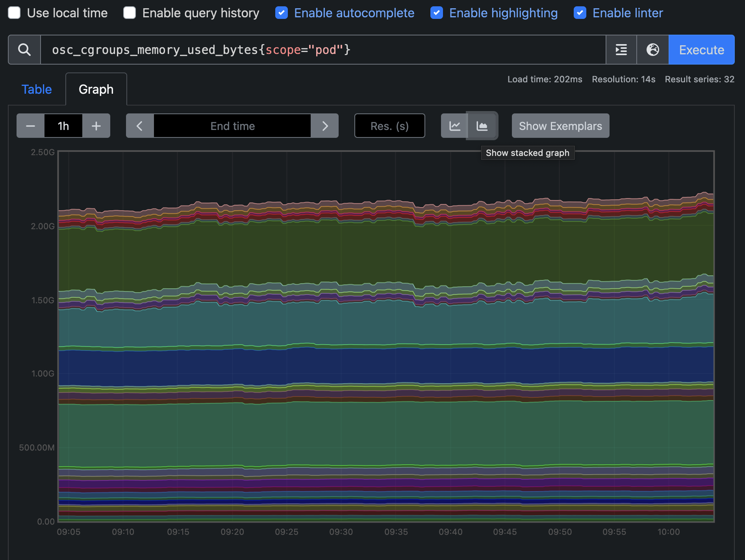
Task: Check Enable query history
Action: [130, 13]
